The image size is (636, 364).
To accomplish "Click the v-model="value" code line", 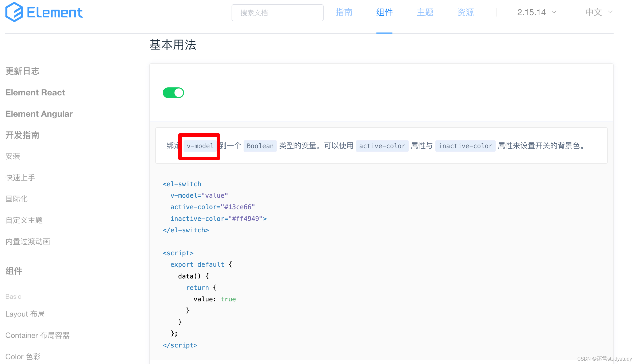I will click(199, 196).
